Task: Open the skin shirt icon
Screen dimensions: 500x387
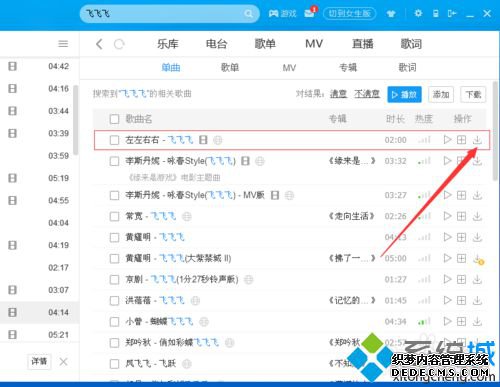Action: tap(391, 14)
